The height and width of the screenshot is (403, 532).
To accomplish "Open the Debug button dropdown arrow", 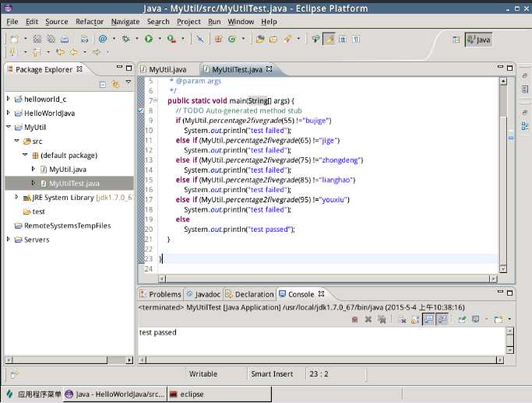I will click(137, 39).
